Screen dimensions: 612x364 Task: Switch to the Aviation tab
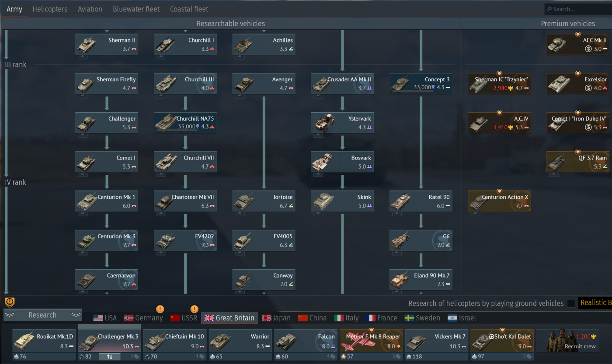[x=90, y=9]
